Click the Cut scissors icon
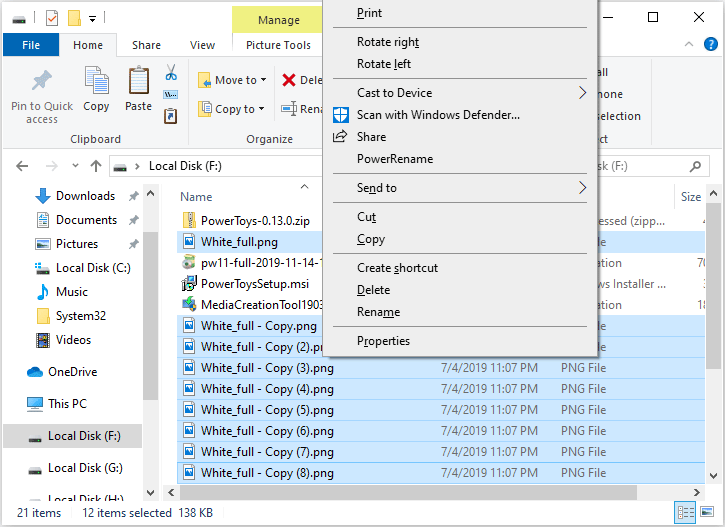The width and height of the screenshot is (725, 527). (x=171, y=73)
